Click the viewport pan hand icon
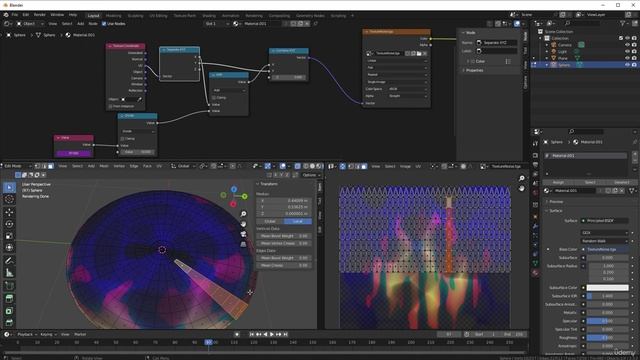Viewport: 640px width, 360px height. coord(243,224)
